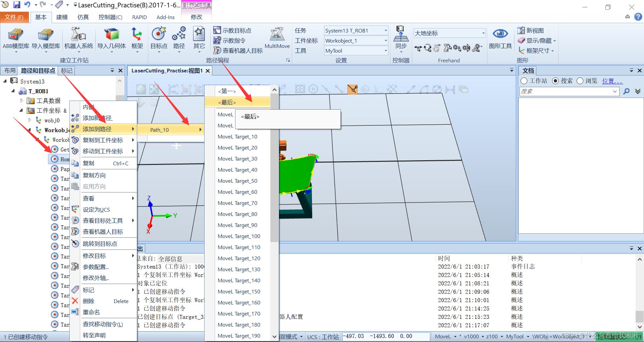Open the MultiMove tool

[277, 38]
